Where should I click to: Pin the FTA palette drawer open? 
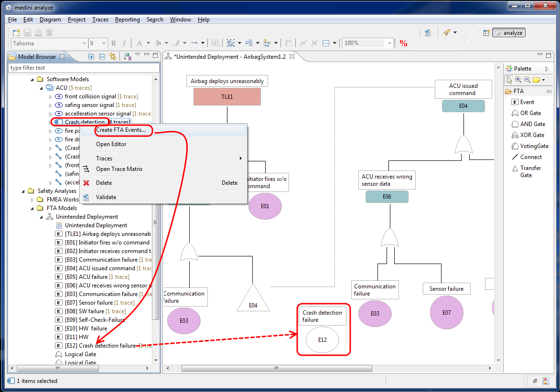(x=549, y=91)
